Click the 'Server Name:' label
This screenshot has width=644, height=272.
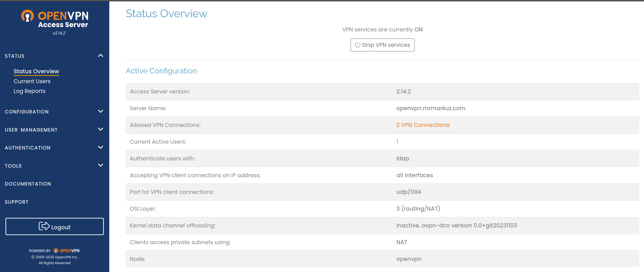coord(148,108)
